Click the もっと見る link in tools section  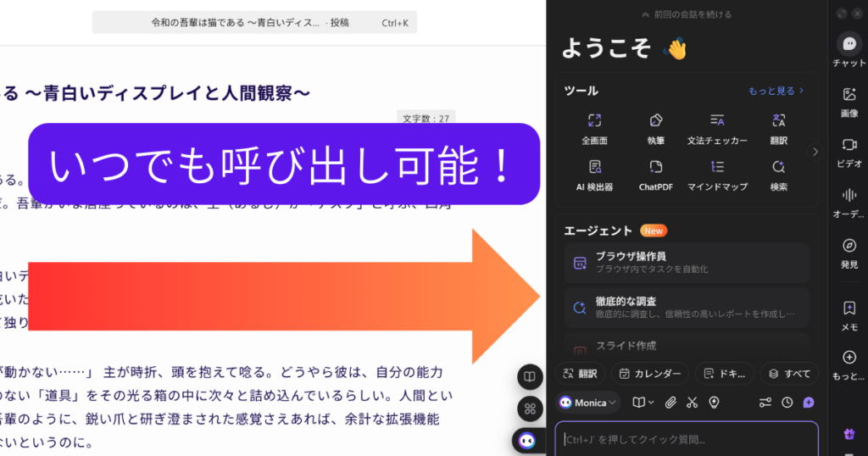776,90
